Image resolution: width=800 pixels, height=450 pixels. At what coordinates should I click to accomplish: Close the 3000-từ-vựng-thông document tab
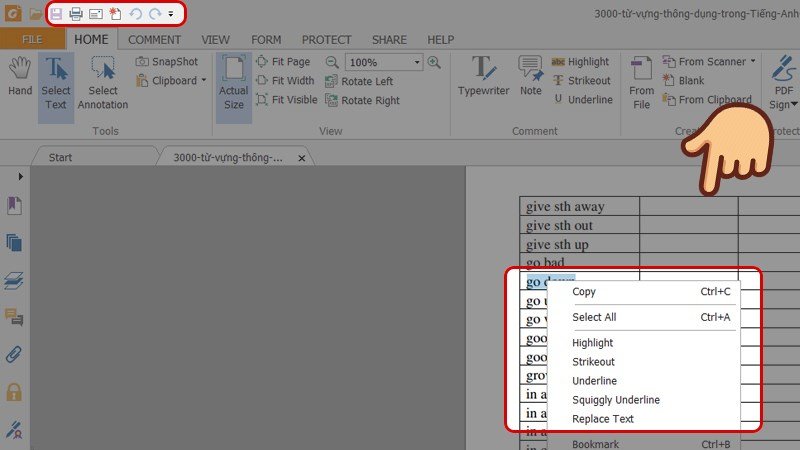point(302,158)
